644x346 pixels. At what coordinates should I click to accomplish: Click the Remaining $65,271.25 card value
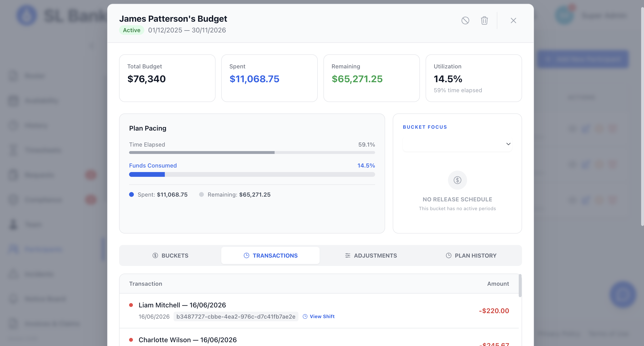tap(357, 79)
